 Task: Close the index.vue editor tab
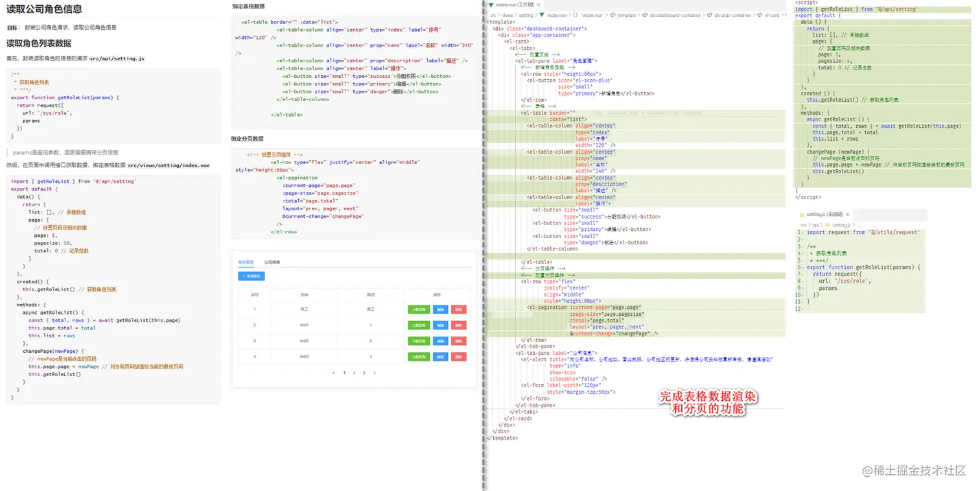tap(539, 5)
